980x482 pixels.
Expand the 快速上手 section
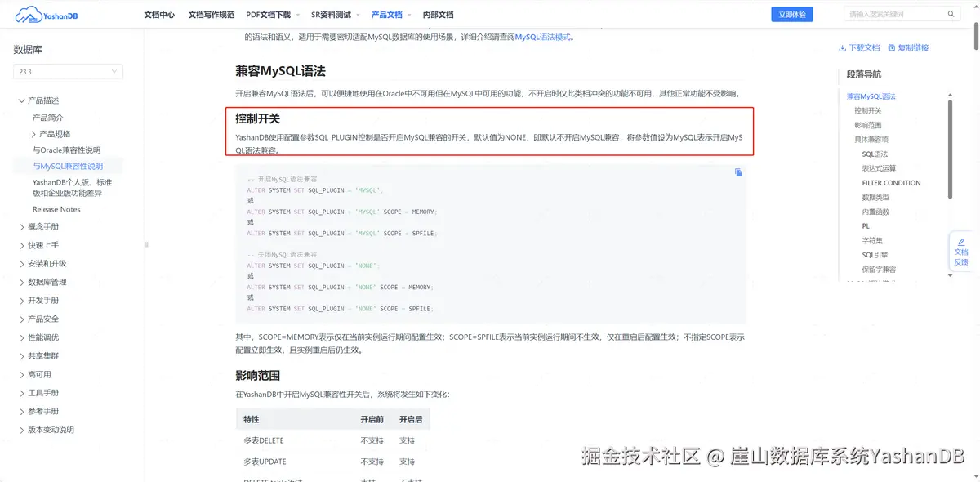pyautogui.click(x=22, y=245)
